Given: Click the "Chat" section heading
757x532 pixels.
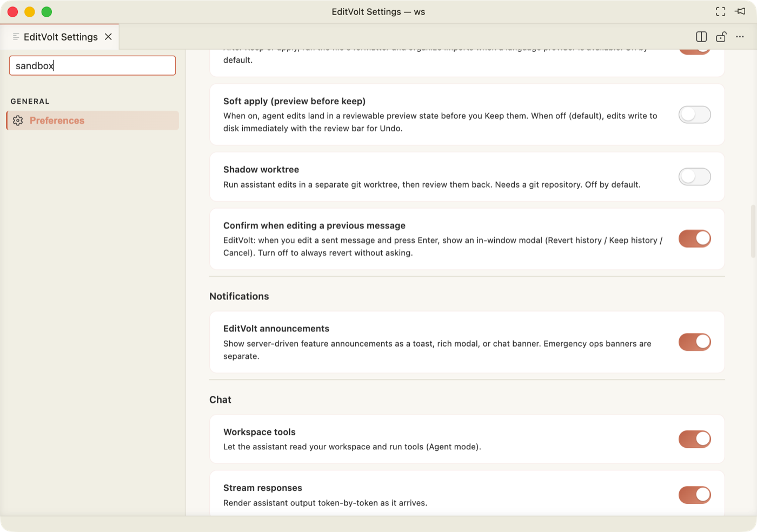Looking at the screenshot, I should (x=220, y=400).
